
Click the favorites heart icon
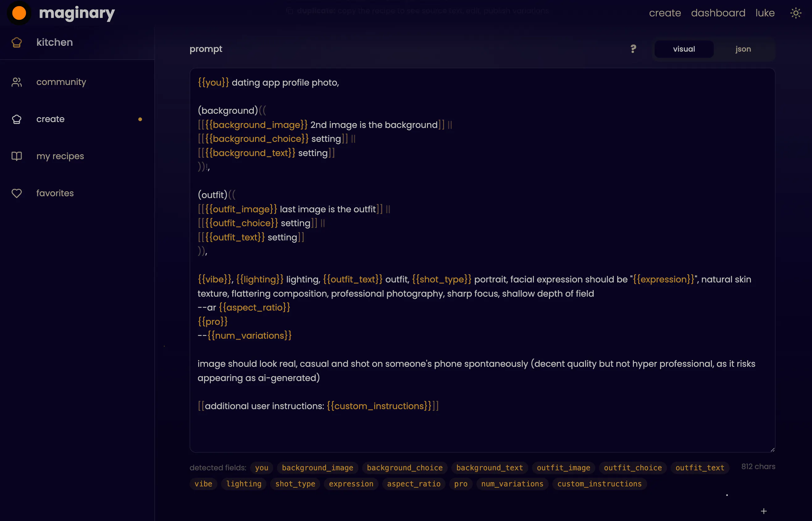pos(17,193)
